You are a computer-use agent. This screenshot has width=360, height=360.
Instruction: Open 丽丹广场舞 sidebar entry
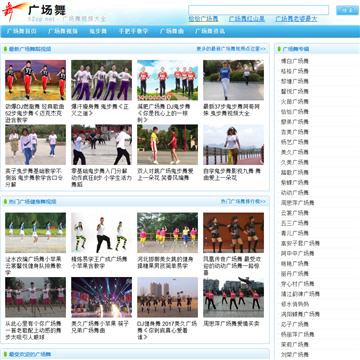tap(295, 274)
